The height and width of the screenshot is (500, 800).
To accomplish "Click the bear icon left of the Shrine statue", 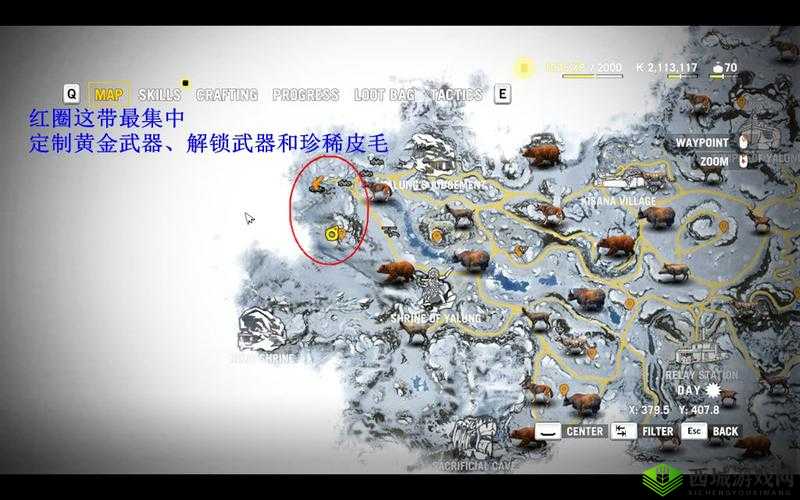I will [x=396, y=271].
